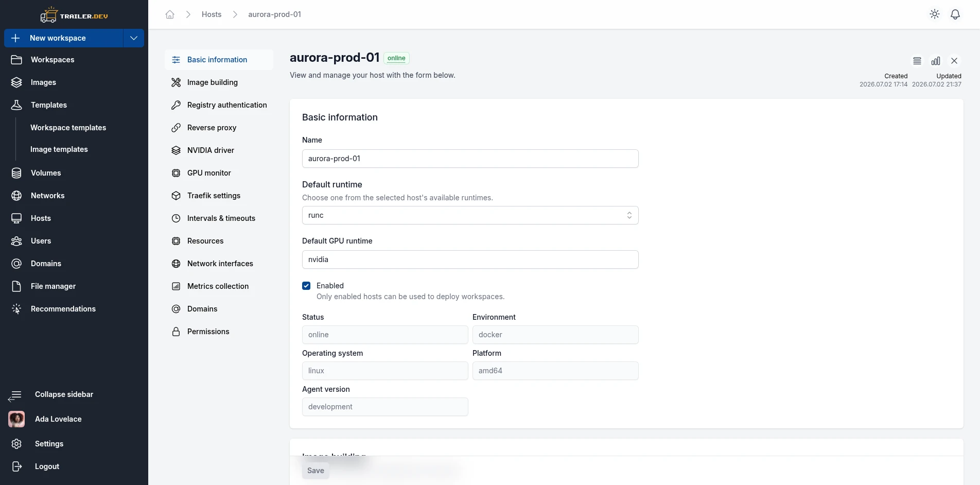Click the Recommendations sparkle icon
980x485 pixels.
[16, 309]
